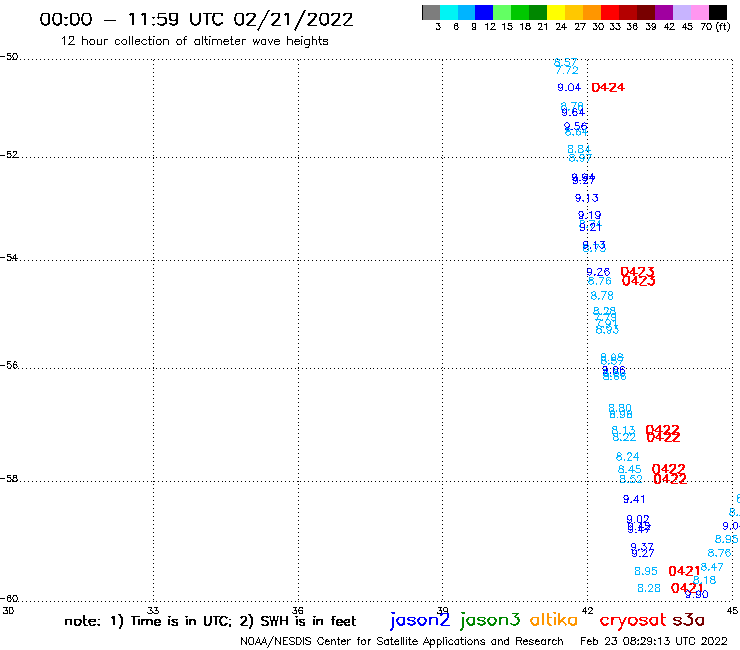The width and height of the screenshot is (740, 650).
Task: Click the light green swatch above 15
Action: (502, 12)
